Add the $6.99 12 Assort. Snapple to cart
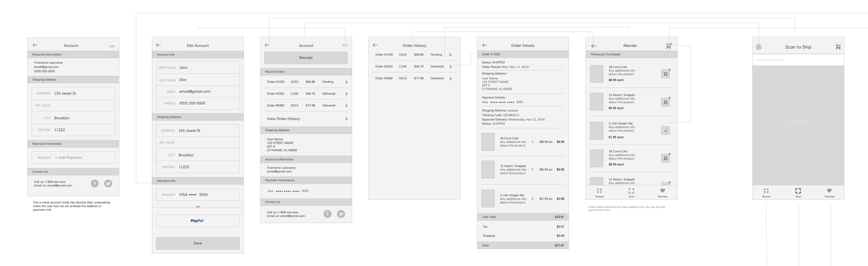868x266 pixels. (x=665, y=102)
